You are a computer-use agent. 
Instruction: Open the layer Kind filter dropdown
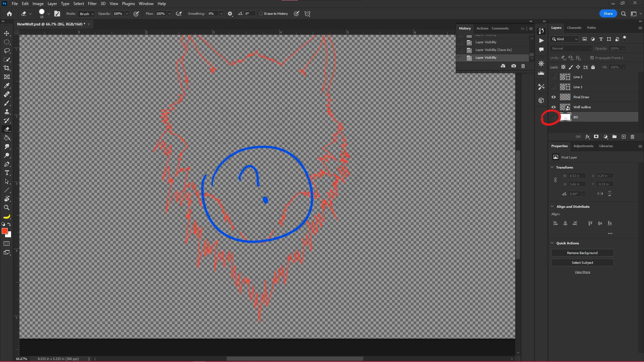[x=565, y=39]
